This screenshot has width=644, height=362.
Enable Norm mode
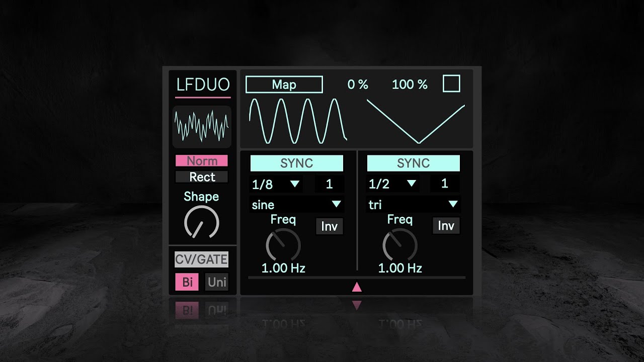[202, 161]
